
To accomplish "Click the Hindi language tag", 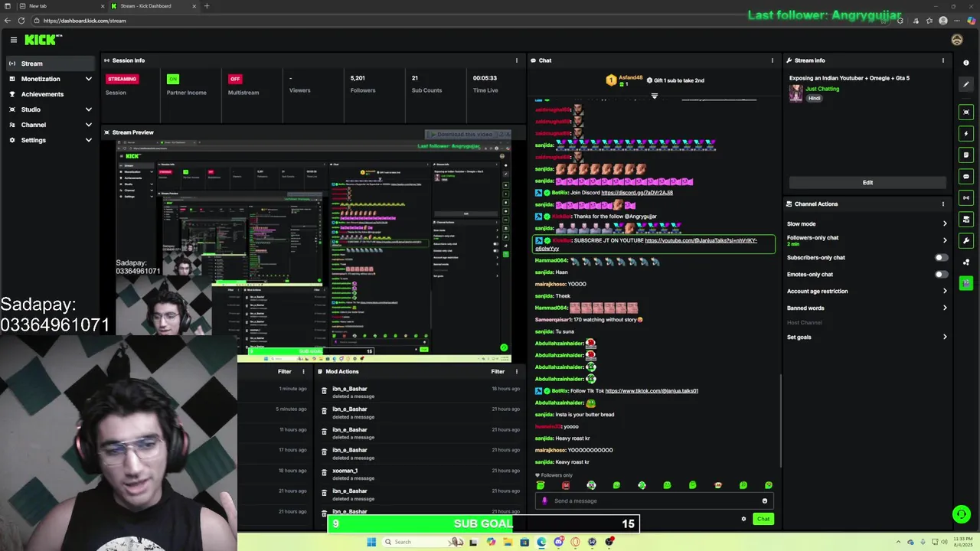I will coord(814,99).
